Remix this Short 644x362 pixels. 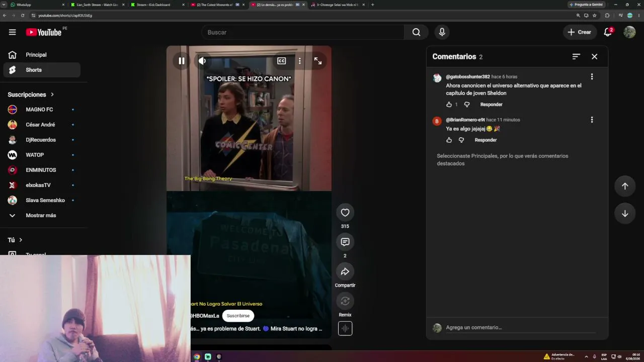point(345,301)
